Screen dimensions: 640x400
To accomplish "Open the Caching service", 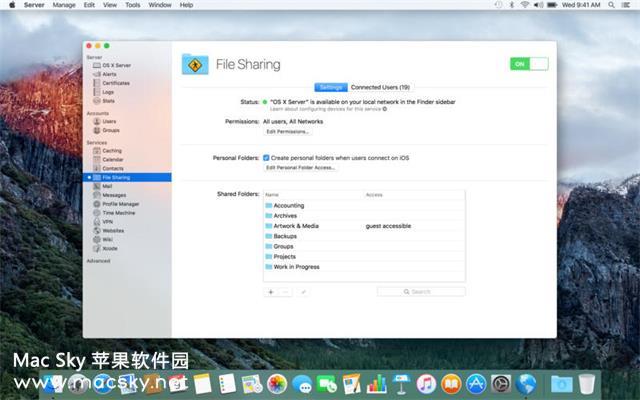I will 107,151.
